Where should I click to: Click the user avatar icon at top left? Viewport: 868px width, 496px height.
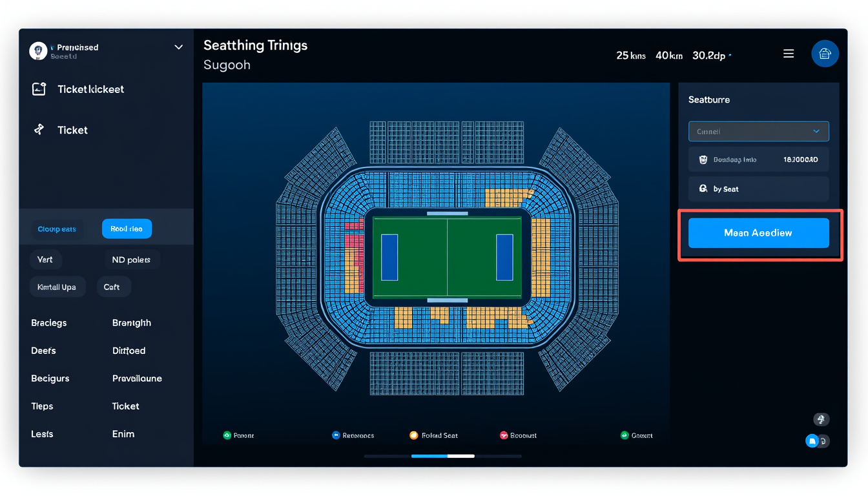pos(38,51)
